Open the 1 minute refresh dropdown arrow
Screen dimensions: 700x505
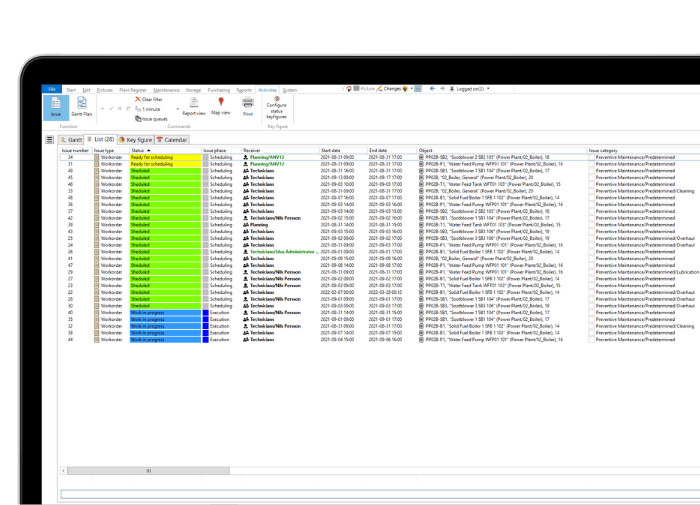tap(177, 109)
